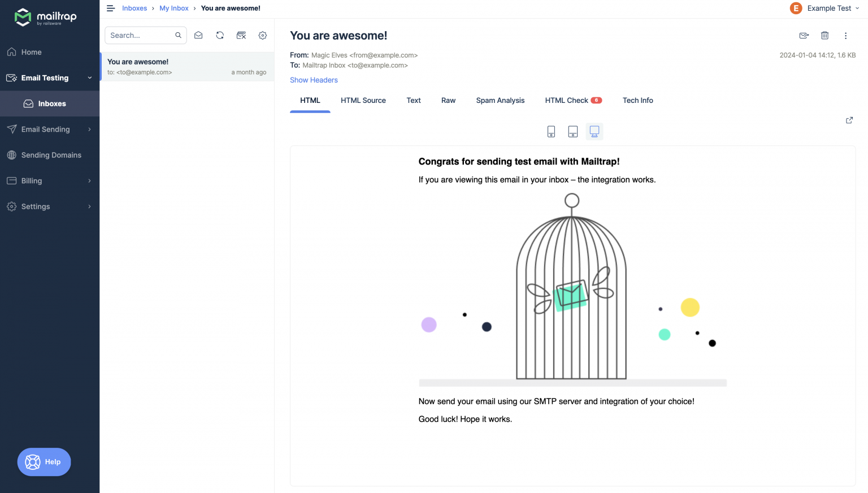Delete email with trash icon
Image resolution: width=868 pixels, height=493 pixels.
coord(824,36)
